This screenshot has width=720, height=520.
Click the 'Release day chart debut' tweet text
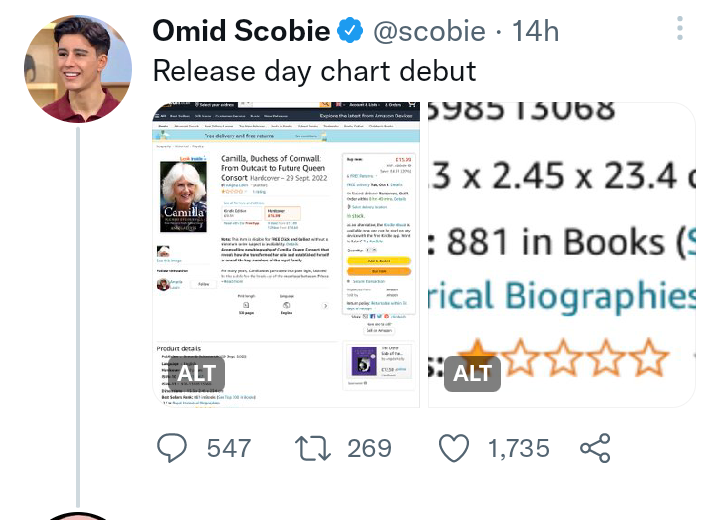(x=314, y=70)
